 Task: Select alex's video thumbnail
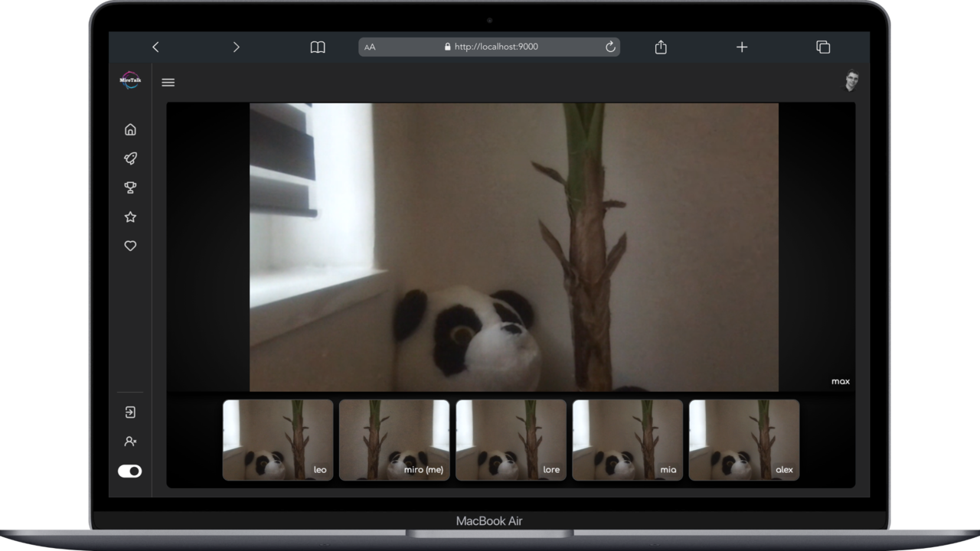coord(743,440)
